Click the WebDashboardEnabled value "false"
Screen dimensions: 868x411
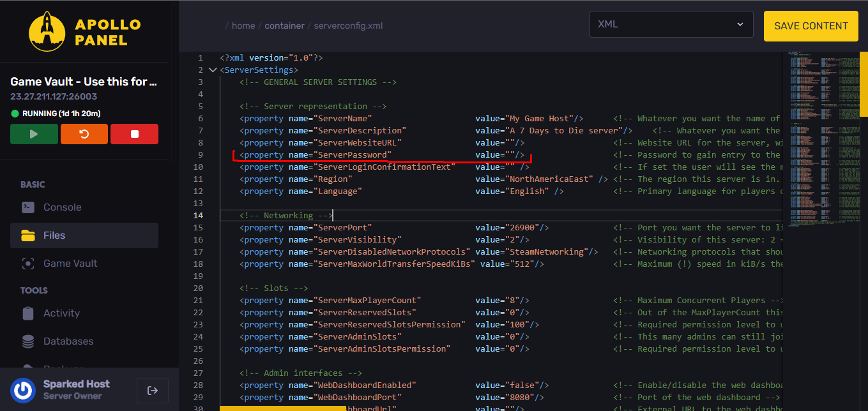coord(522,385)
